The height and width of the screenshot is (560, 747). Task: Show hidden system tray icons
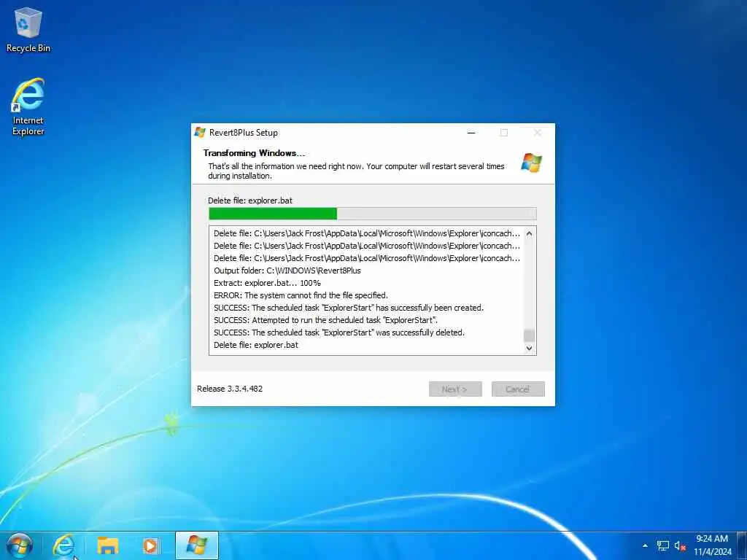pyautogui.click(x=645, y=545)
